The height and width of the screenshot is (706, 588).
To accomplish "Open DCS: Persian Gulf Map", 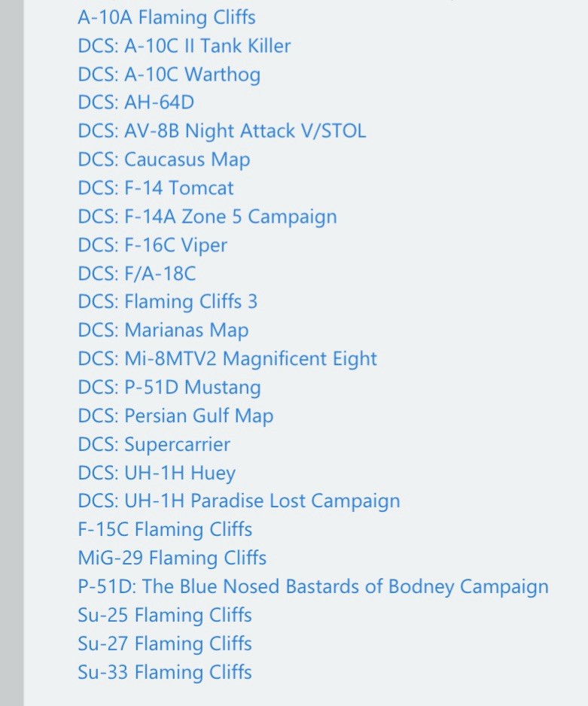I will tap(175, 416).
